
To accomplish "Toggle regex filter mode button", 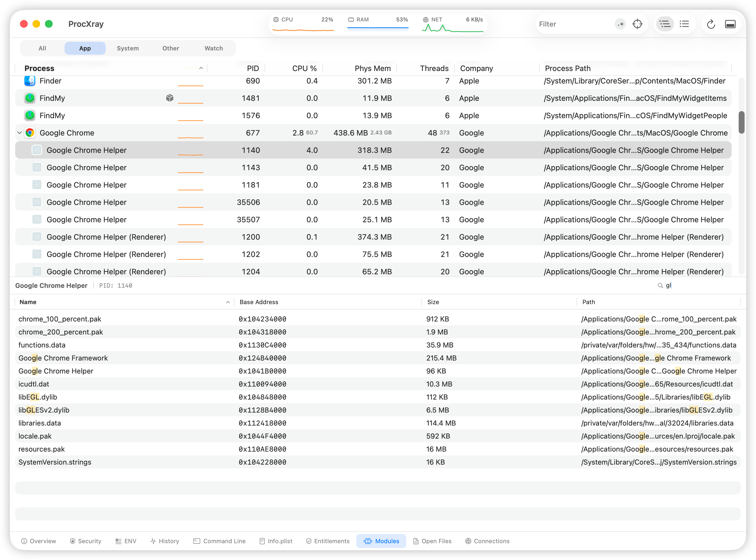I will pos(620,24).
